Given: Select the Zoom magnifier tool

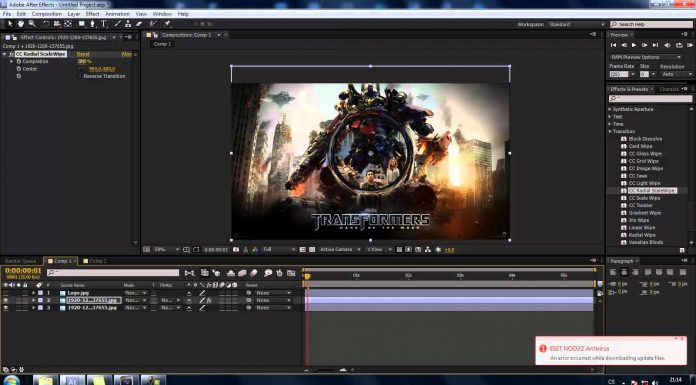Looking at the screenshot, I should (32, 24).
